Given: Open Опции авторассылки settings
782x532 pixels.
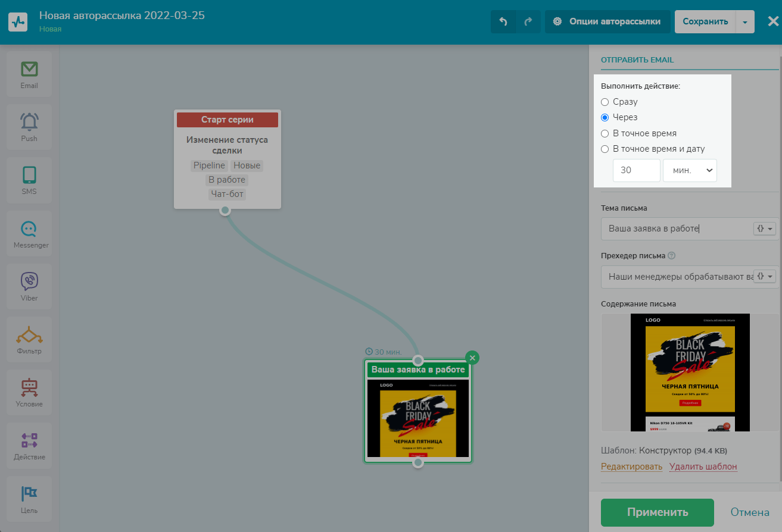Looking at the screenshot, I should [607, 22].
